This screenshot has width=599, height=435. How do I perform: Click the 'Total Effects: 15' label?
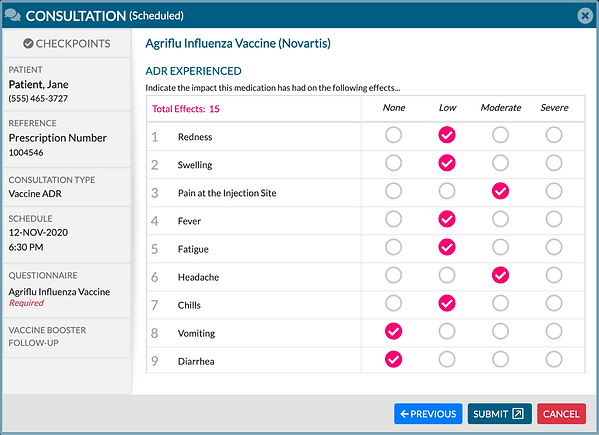point(186,109)
